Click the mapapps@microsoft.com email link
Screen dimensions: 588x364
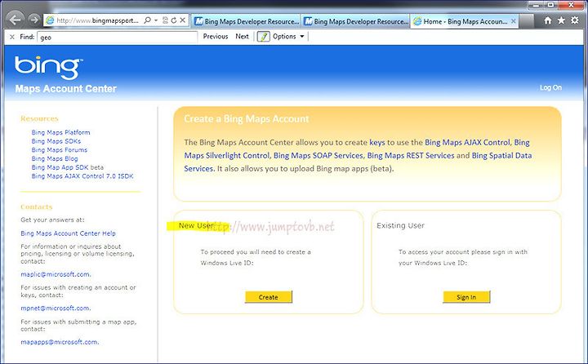tap(60, 342)
